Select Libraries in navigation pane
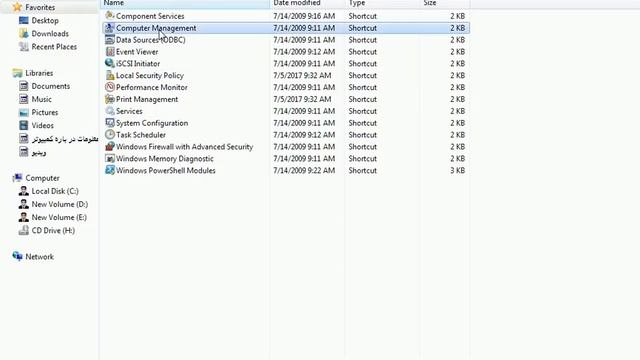 pyautogui.click(x=39, y=73)
